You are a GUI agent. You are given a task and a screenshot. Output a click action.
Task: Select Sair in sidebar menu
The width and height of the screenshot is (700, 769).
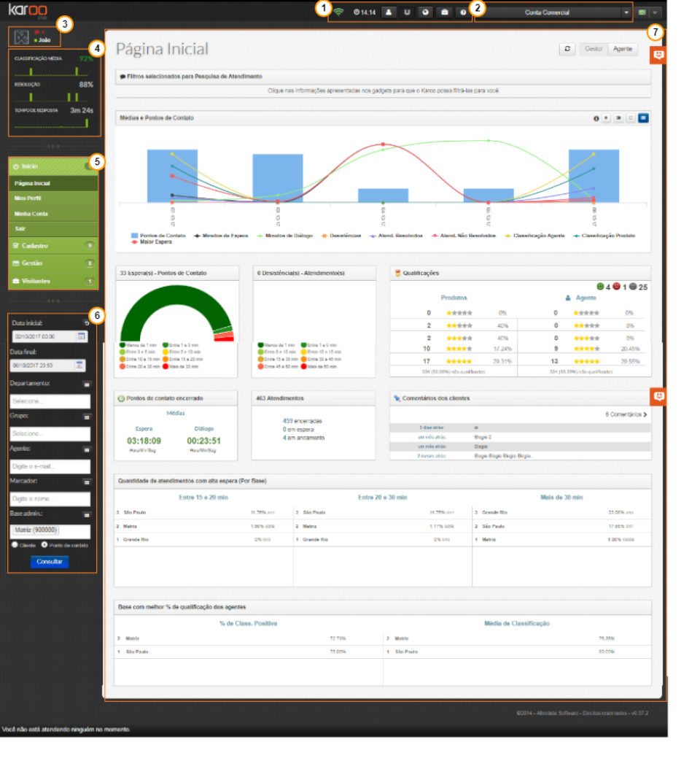(53, 229)
